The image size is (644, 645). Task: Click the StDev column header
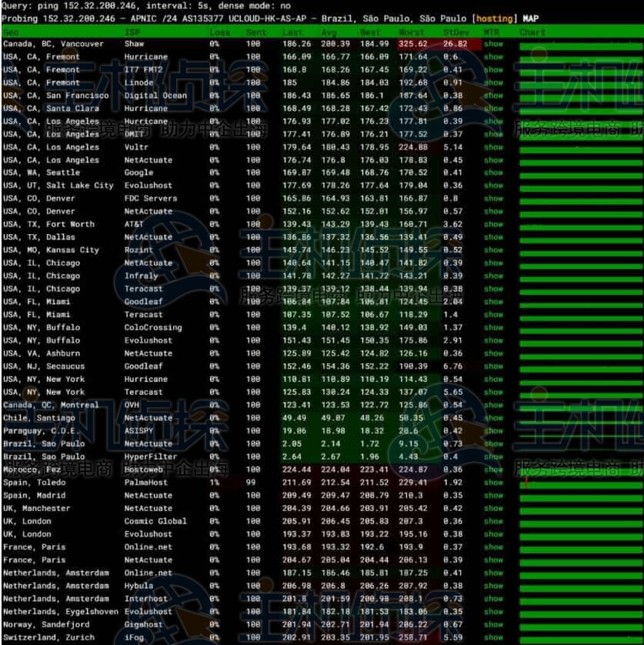(455, 32)
